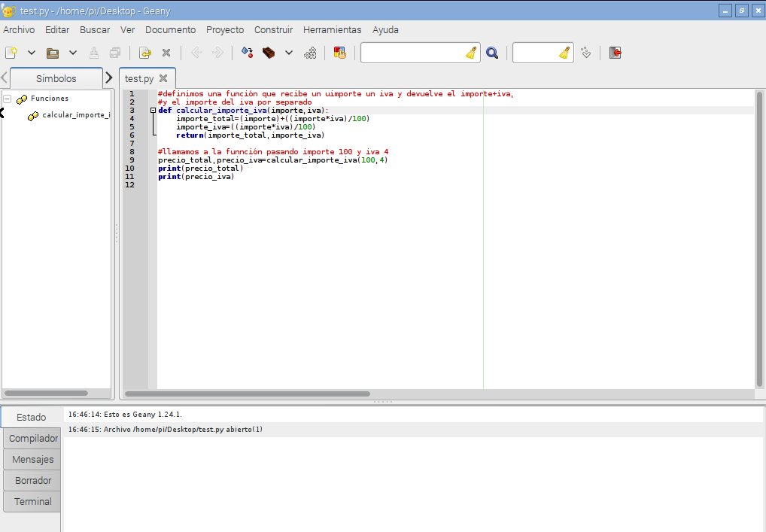The image size is (766, 532).
Task: Click status message about test.py abierto
Action: 165,430
